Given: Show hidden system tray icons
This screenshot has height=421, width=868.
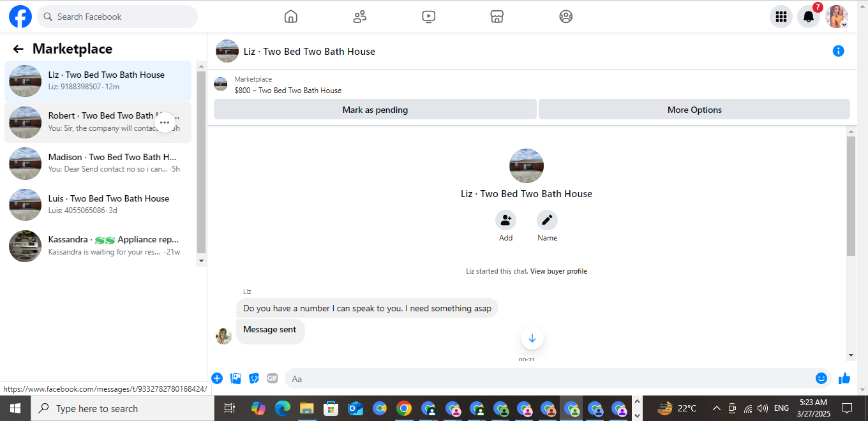Looking at the screenshot, I should pos(716,408).
